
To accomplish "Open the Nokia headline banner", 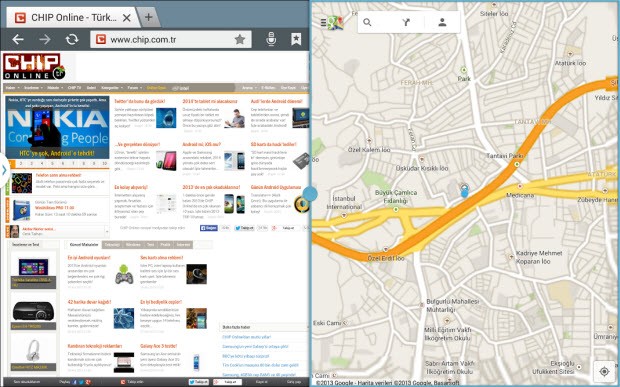I will click(x=57, y=127).
